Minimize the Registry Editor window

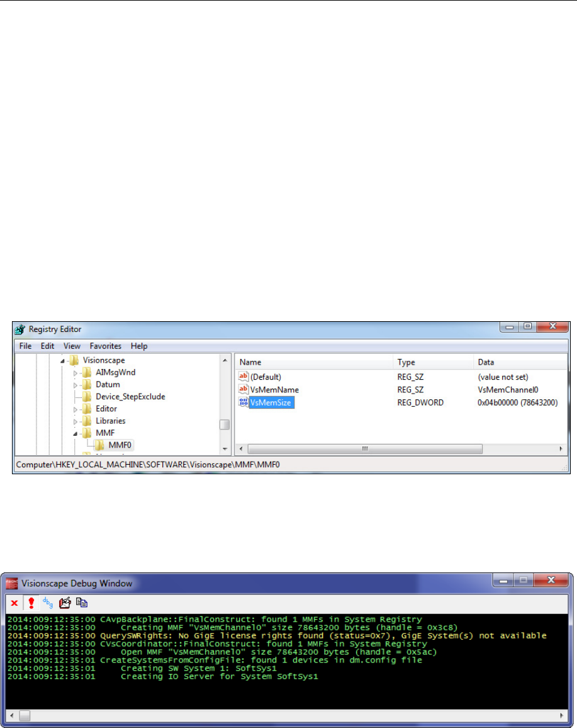509,327
